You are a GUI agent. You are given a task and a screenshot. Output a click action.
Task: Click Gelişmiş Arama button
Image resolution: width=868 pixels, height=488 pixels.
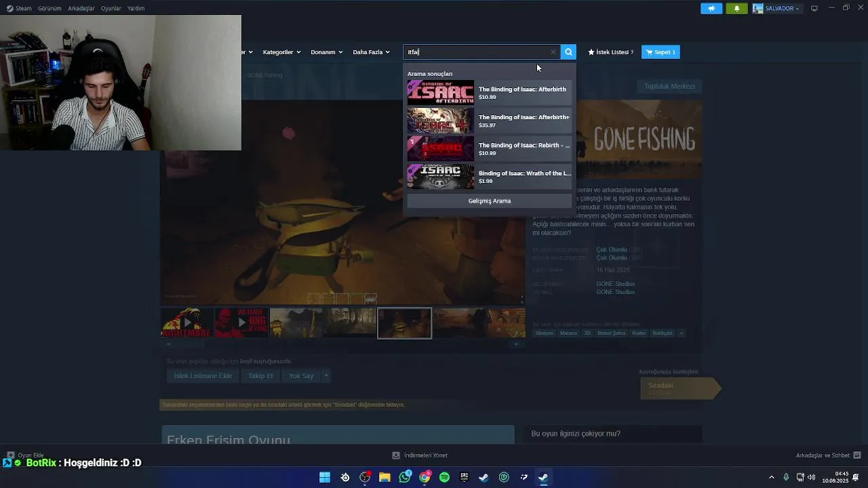tap(489, 201)
